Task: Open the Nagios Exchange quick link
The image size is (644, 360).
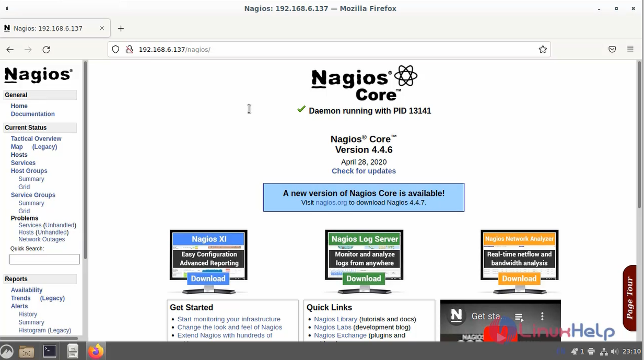Action: 340,335
